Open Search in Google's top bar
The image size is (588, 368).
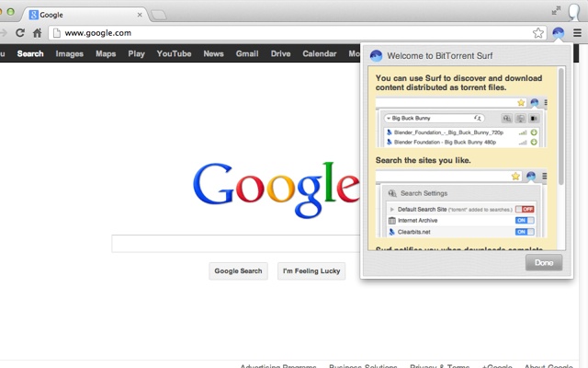coord(30,53)
